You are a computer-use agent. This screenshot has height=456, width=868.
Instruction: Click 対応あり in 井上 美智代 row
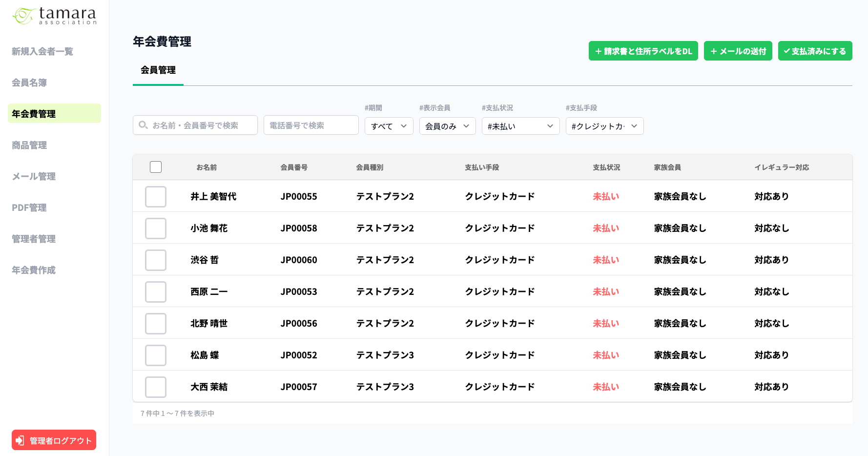point(772,196)
